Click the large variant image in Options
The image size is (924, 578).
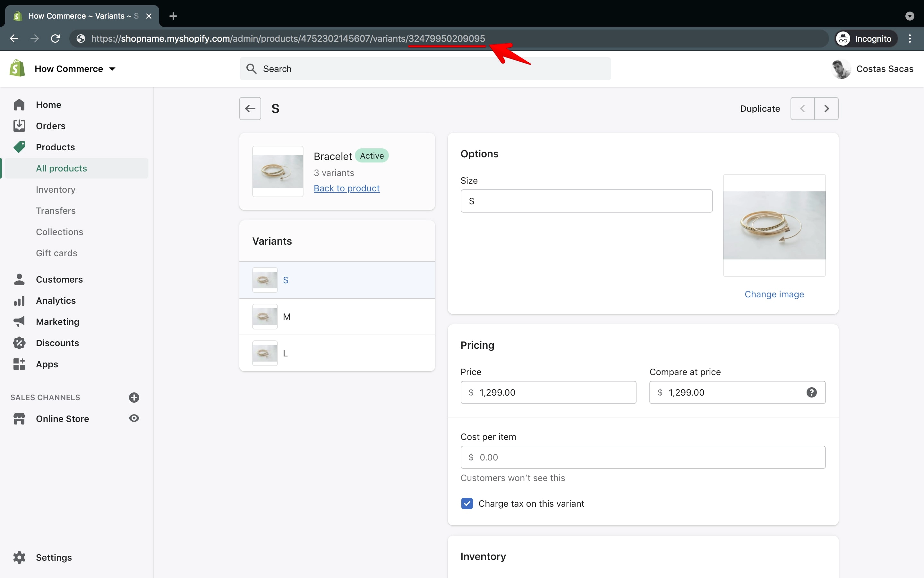click(x=774, y=225)
